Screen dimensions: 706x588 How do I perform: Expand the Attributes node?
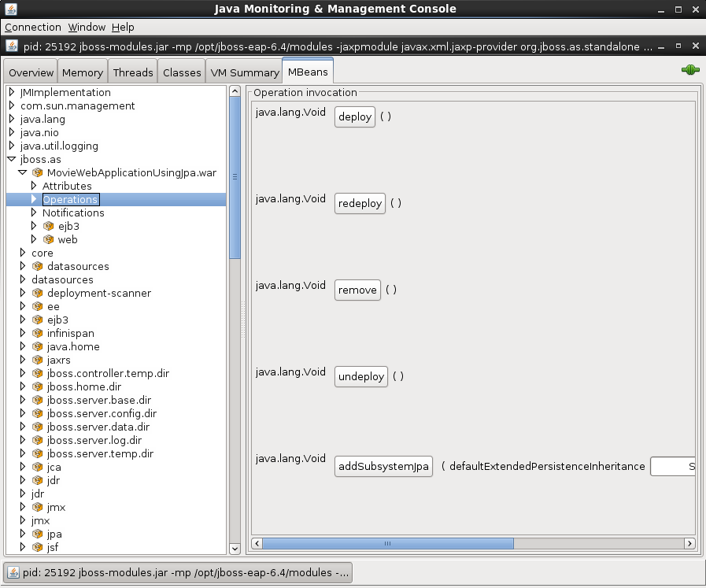click(34, 186)
